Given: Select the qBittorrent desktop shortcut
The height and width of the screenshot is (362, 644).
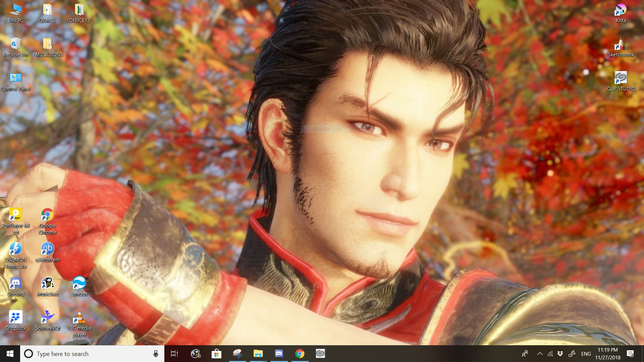Looking at the screenshot, I should click(47, 253).
